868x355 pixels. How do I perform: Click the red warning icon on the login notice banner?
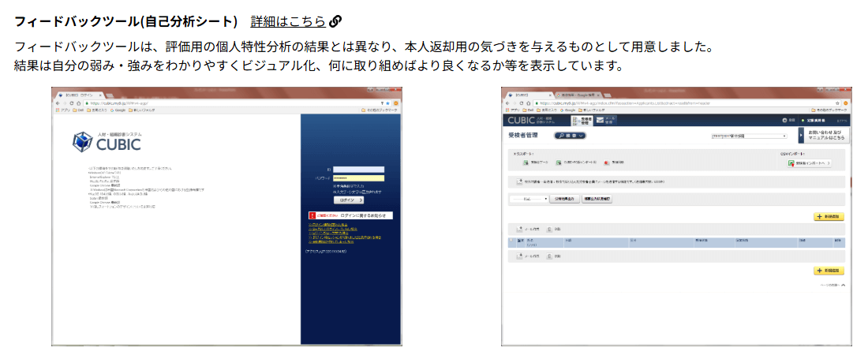click(312, 215)
